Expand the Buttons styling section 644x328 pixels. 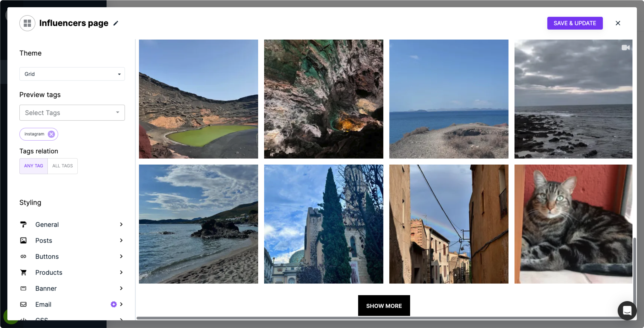pos(72,256)
